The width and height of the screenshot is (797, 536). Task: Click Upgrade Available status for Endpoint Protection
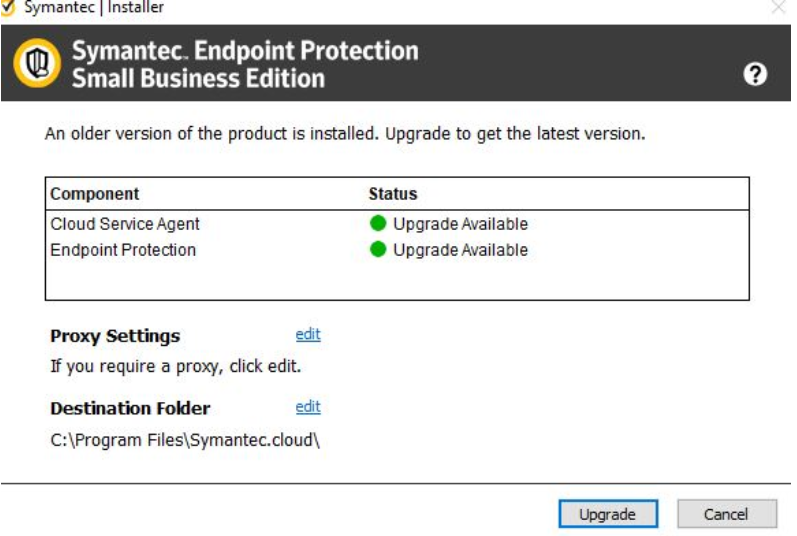(460, 250)
